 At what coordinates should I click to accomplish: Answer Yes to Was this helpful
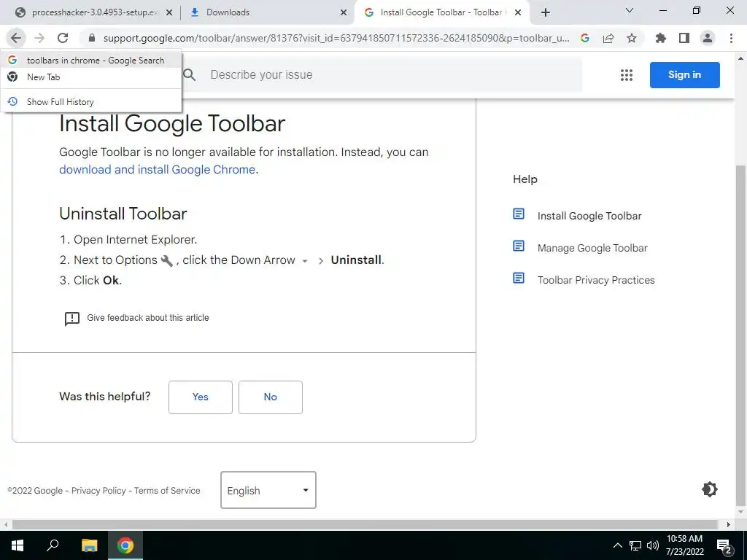point(201,397)
